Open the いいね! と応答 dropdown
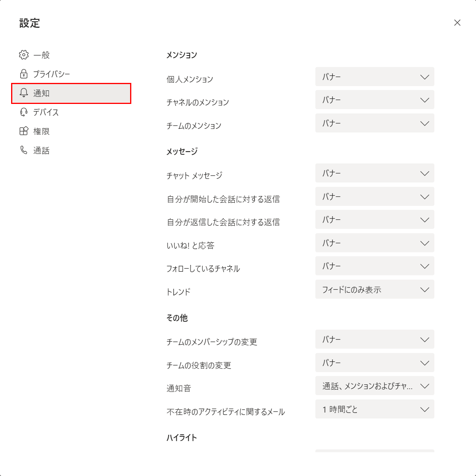 (375, 243)
